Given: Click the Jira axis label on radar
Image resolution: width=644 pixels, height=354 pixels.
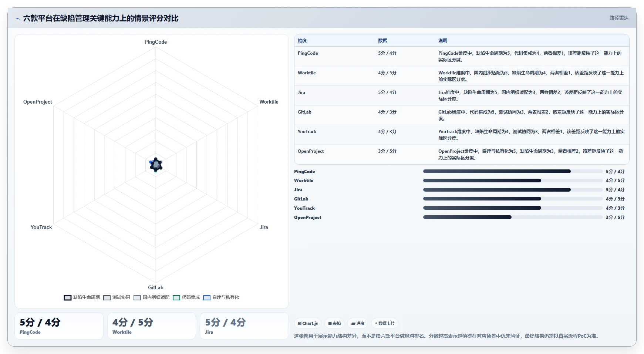Looking at the screenshot, I should click(264, 227).
